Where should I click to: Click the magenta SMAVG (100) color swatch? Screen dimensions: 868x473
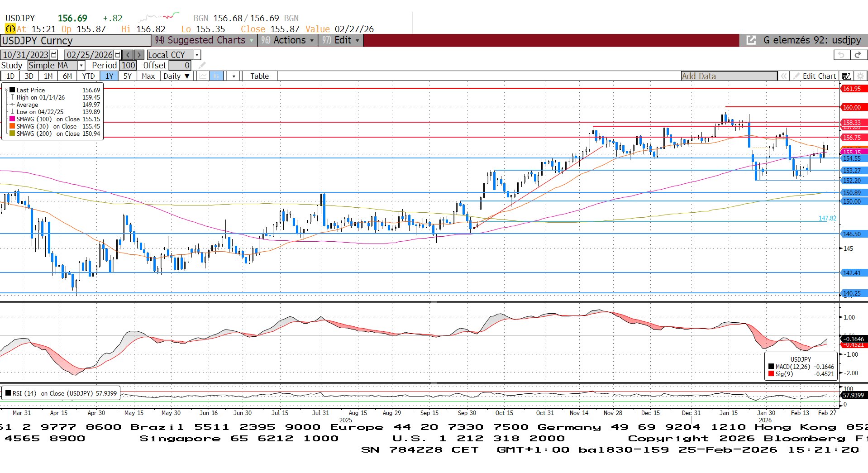coord(12,119)
